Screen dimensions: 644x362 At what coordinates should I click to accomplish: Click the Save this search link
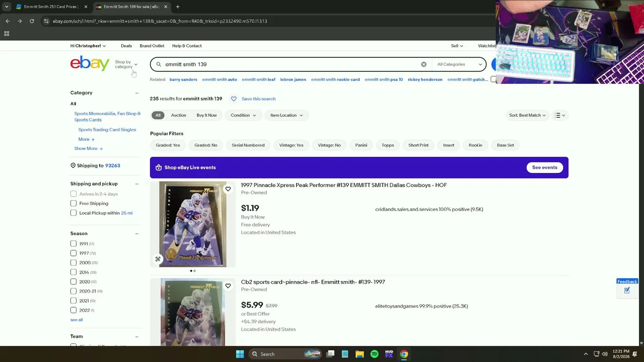259,99
